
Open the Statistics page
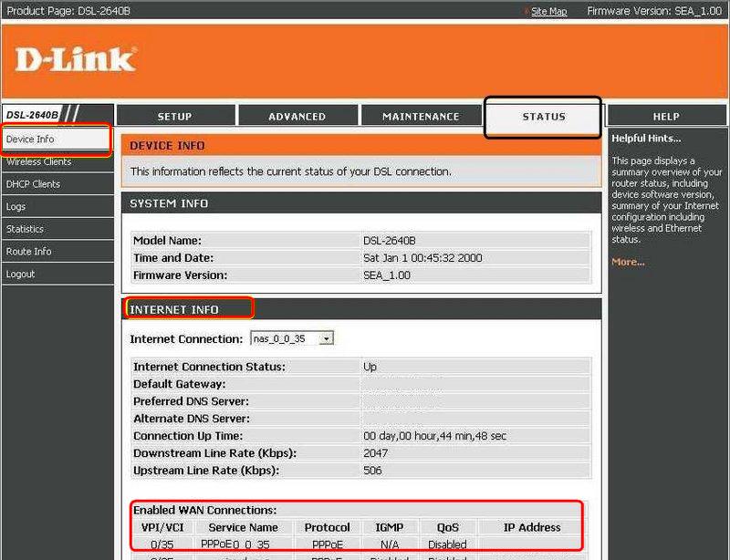57,229
